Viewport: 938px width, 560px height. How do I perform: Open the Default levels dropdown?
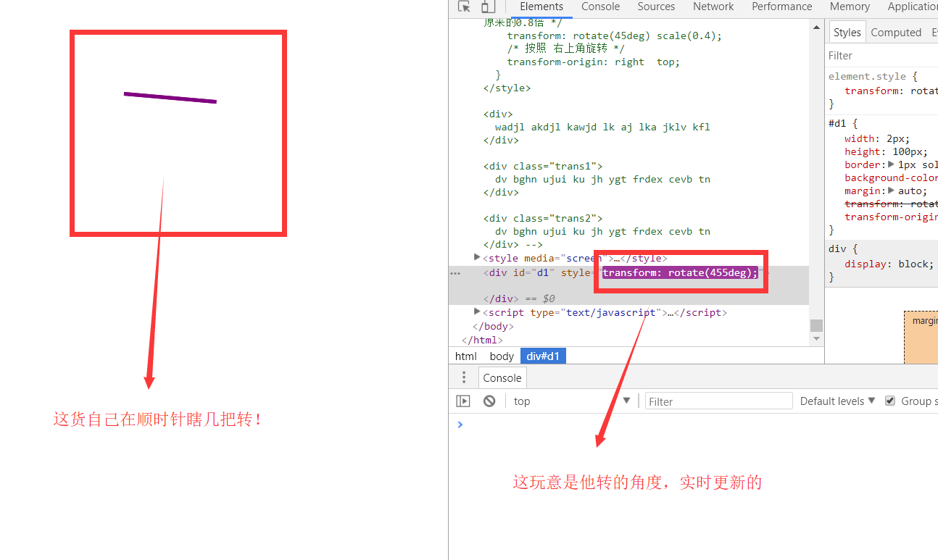[x=837, y=401]
